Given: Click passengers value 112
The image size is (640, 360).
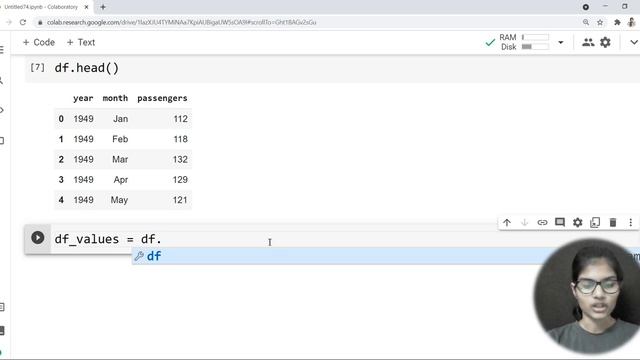Looking at the screenshot, I should coord(180,119).
